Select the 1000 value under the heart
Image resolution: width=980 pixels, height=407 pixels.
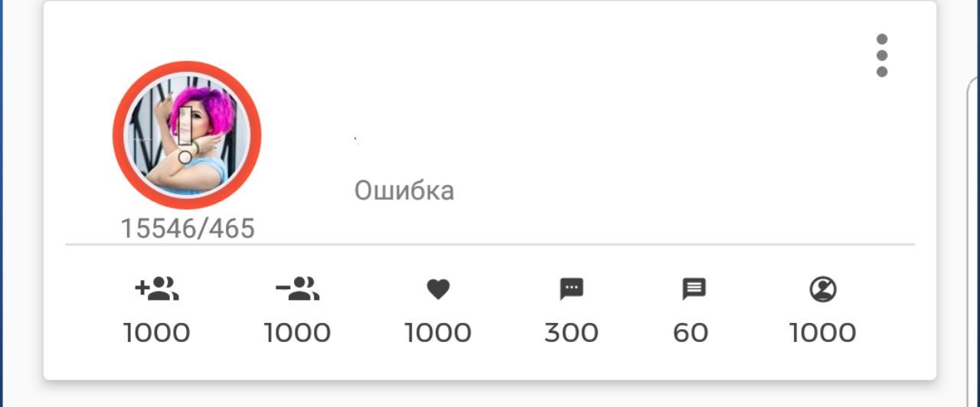pyautogui.click(x=438, y=333)
